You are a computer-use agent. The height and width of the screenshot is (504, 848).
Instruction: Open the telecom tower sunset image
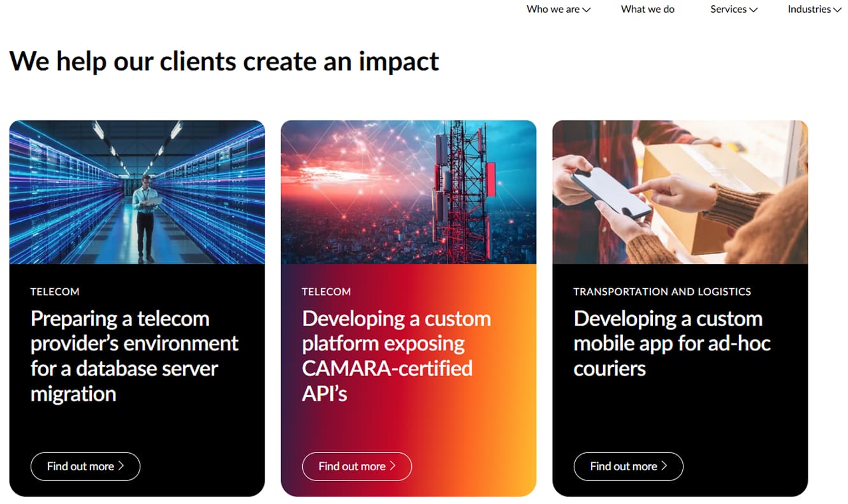(x=409, y=192)
